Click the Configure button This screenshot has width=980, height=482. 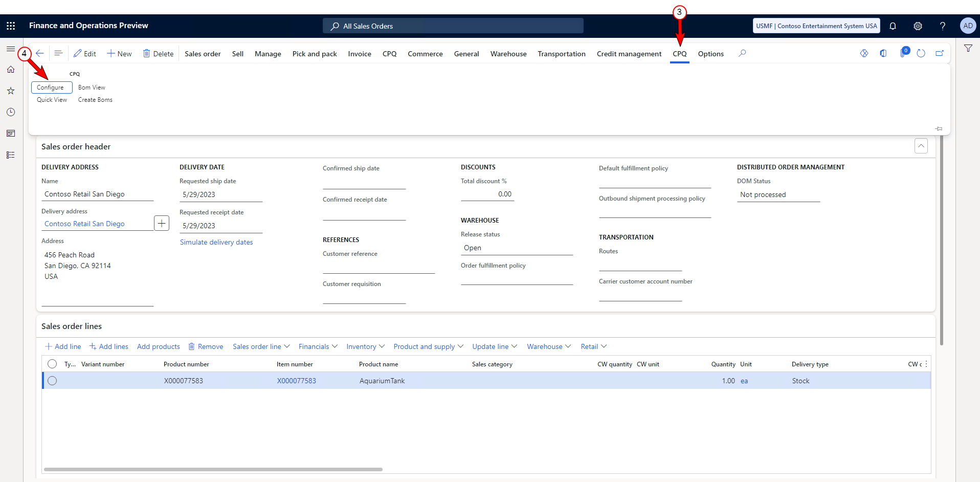(52, 87)
